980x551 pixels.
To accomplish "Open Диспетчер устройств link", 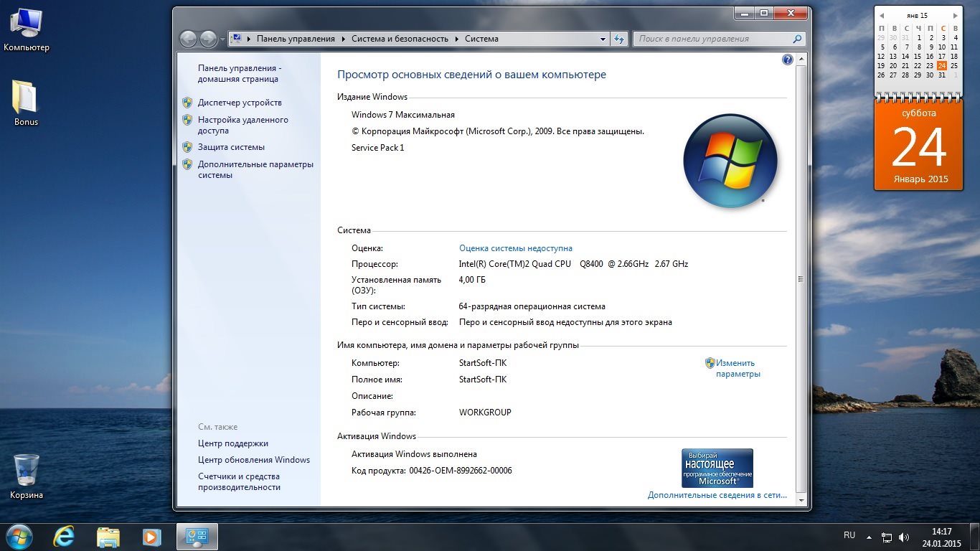I will pyautogui.click(x=240, y=103).
